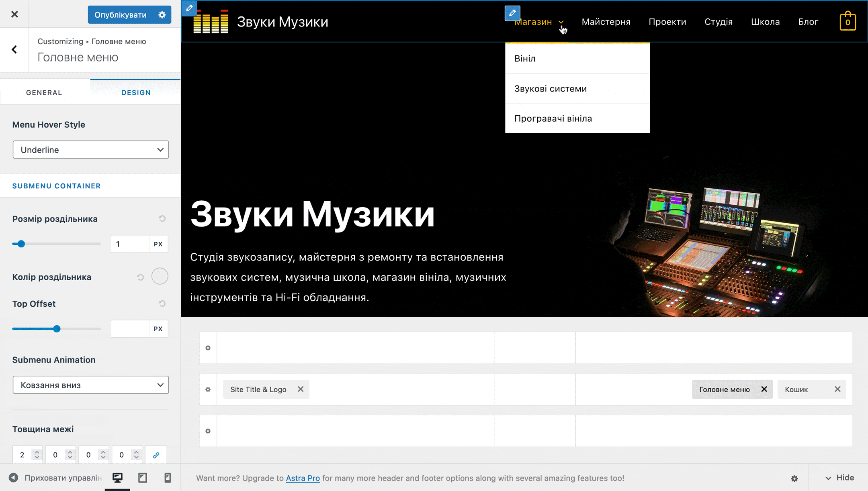
Task: Click third Товщина межі input field
Action: click(88, 455)
